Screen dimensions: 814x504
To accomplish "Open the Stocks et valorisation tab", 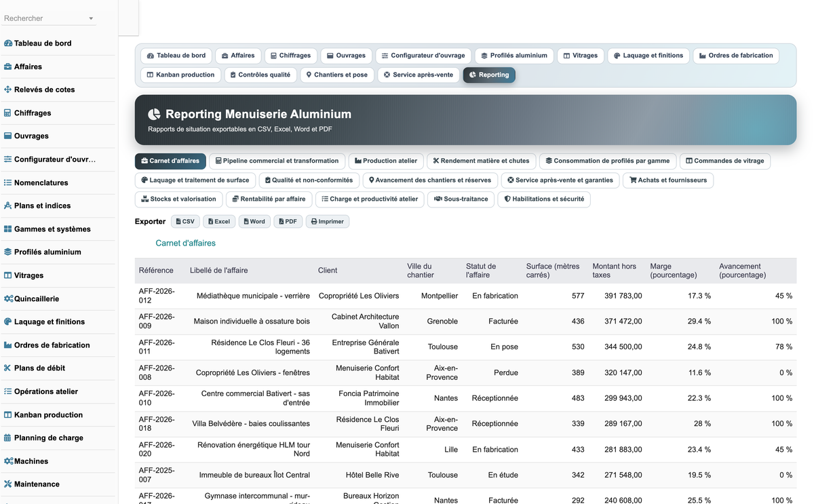I will [178, 199].
